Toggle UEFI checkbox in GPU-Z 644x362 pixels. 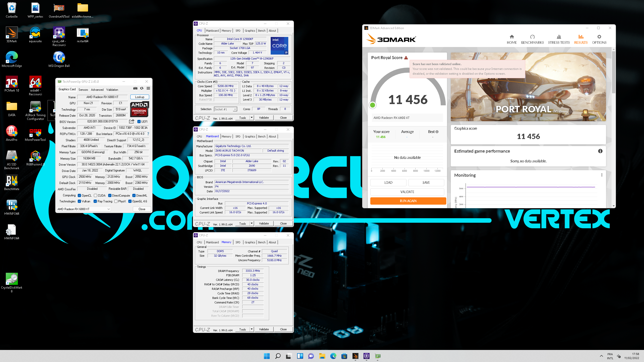[x=139, y=122]
